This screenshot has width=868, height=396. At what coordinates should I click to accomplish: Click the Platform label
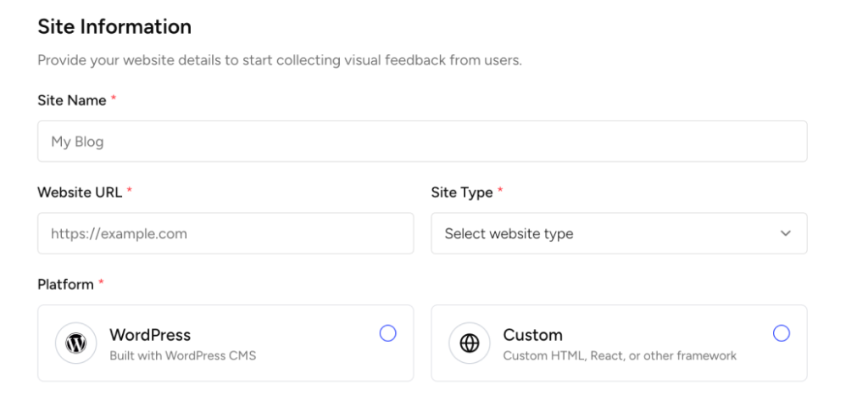[x=65, y=284]
